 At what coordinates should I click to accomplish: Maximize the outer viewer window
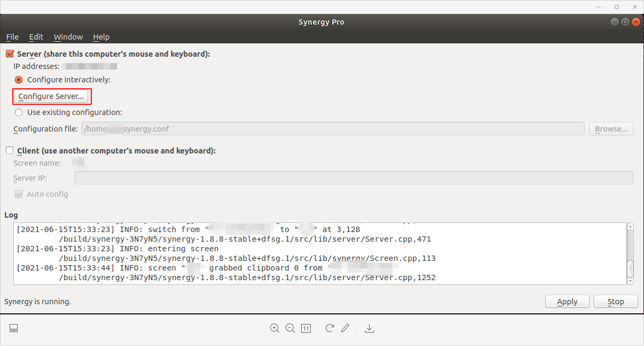[x=617, y=7]
